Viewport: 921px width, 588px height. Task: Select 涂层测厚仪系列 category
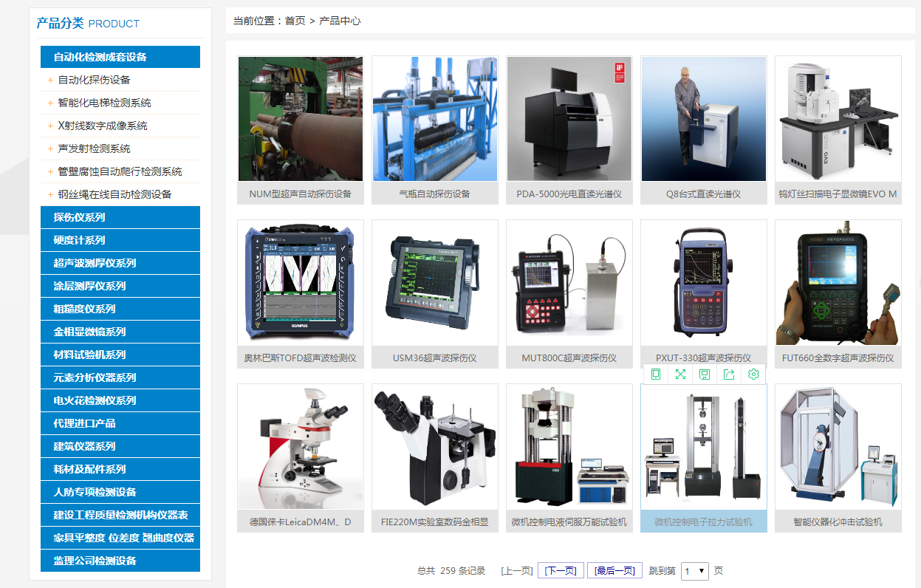pyautogui.click(x=120, y=286)
